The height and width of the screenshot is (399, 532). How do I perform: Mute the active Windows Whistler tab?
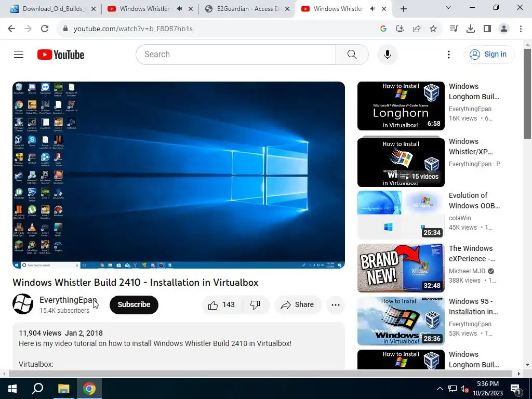[x=373, y=9]
